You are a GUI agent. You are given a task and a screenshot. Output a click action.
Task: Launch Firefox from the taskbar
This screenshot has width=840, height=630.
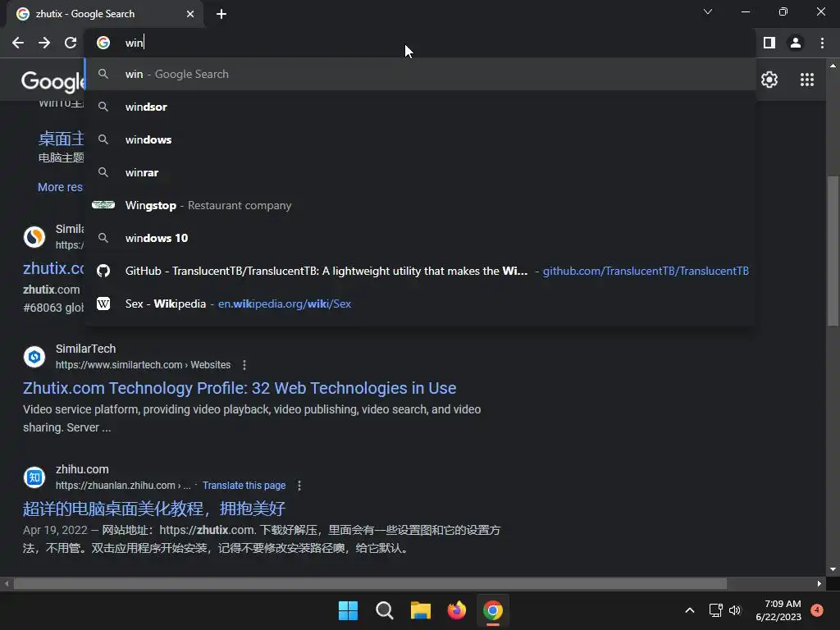pos(456,610)
